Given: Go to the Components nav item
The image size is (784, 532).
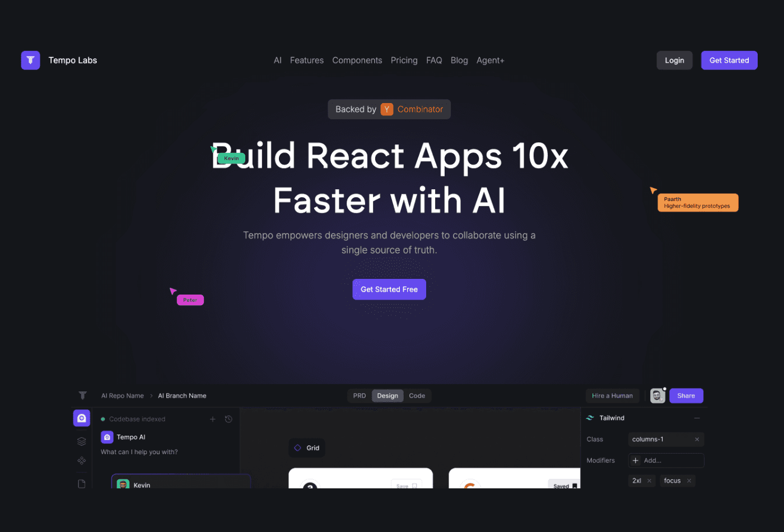Looking at the screenshot, I should (357, 60).
